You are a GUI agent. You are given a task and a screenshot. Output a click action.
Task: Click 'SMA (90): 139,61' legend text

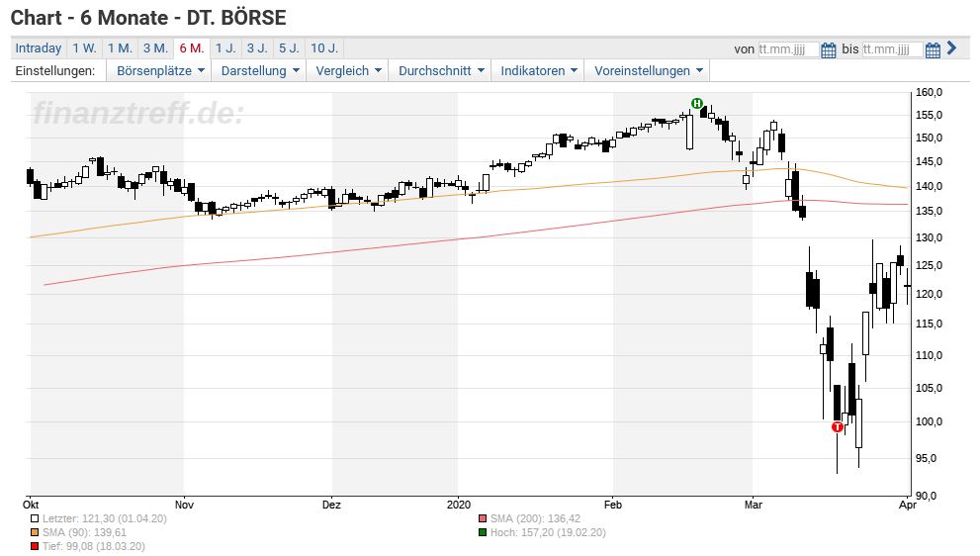coord(84,533)
